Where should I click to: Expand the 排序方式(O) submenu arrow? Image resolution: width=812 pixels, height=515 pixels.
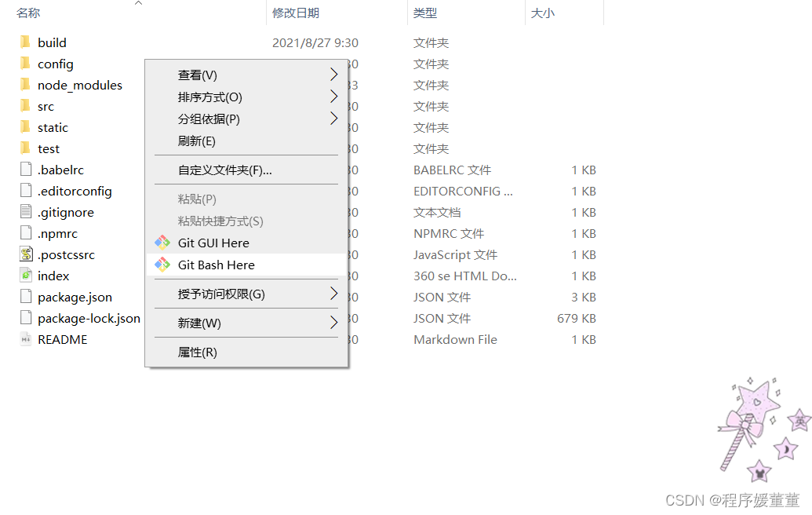point(334,97)
